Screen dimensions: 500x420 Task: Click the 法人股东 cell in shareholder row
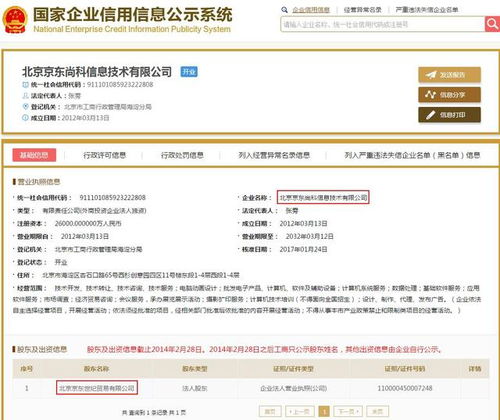(x=195, y=388)
